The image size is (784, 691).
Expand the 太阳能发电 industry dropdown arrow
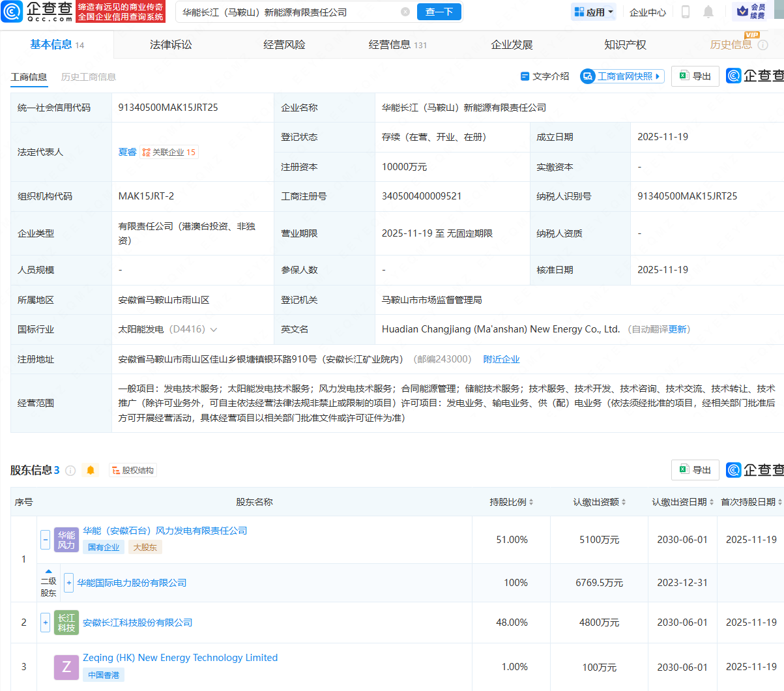pyautogui.click(x=214, y=330)
